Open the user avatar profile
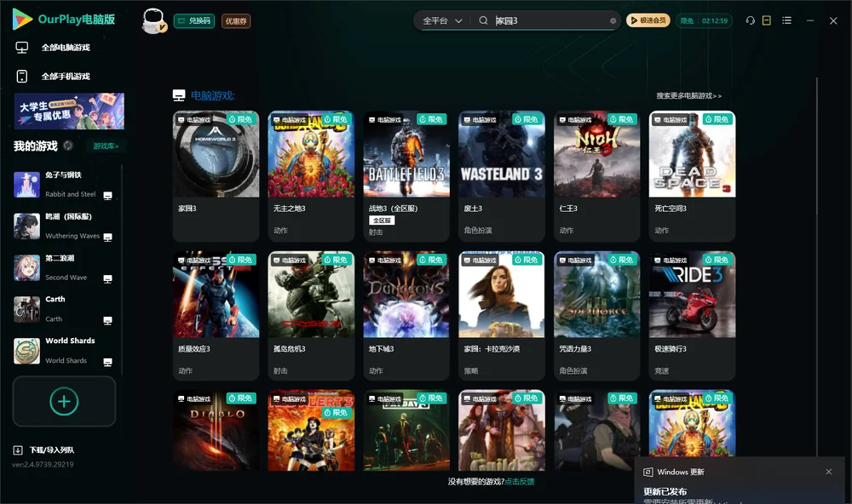Image resolution: width=852 pixels, height=504 pixels. coord(153,20)
